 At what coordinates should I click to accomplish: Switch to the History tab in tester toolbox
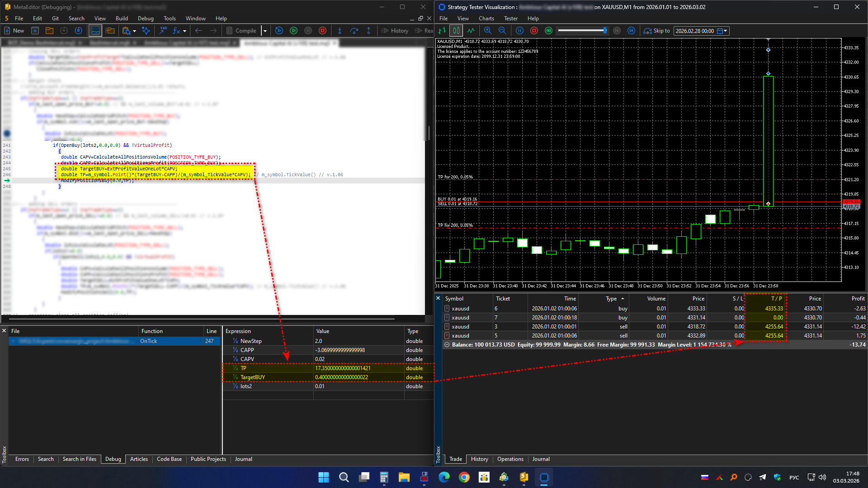point(479,459)
